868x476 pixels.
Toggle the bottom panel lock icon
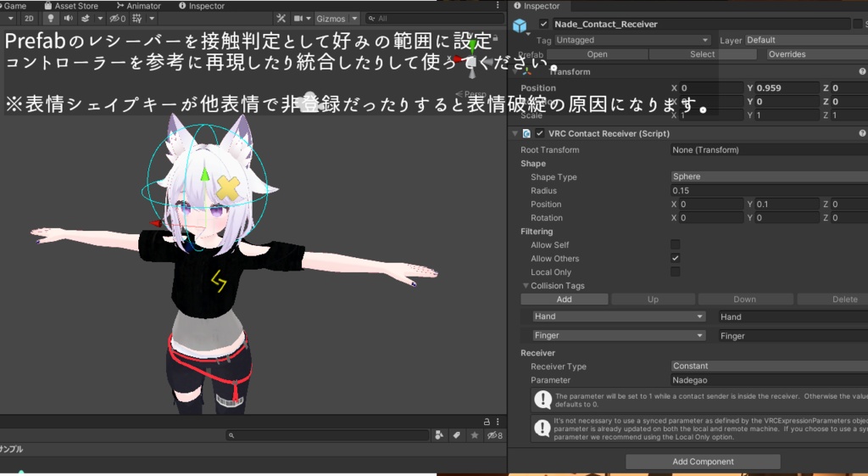click(x=487, y=422)
